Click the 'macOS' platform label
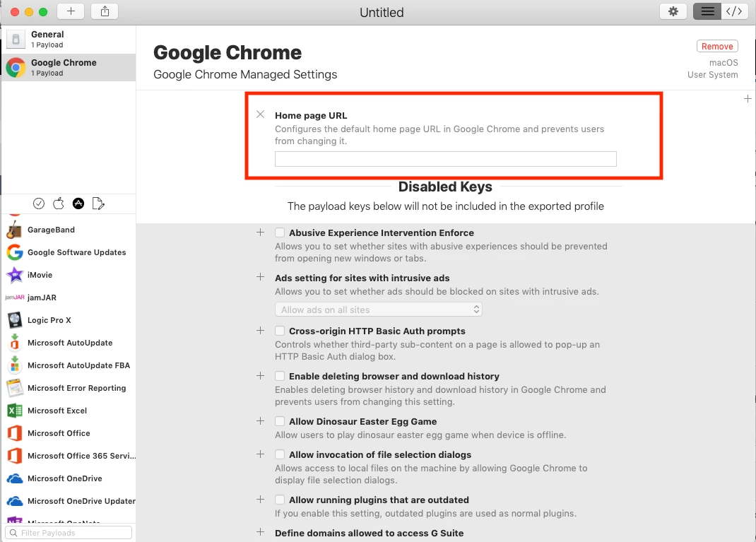 (x=723, y=63)
